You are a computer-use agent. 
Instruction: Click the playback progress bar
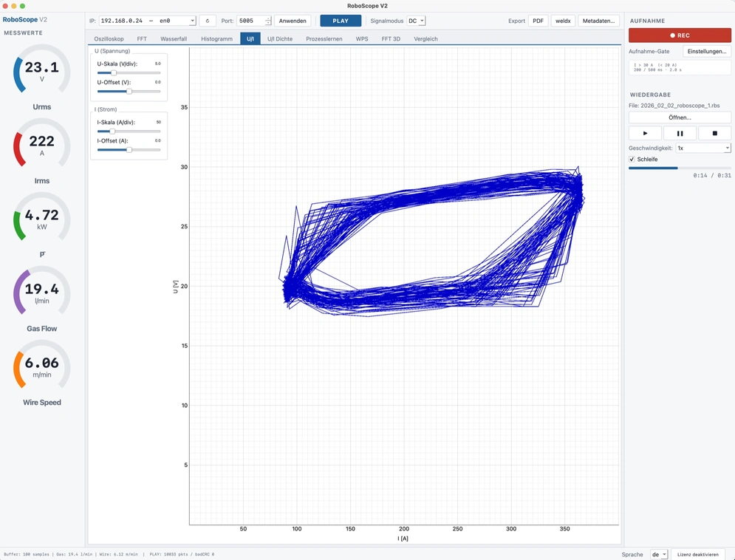click(x=680, y=168)
